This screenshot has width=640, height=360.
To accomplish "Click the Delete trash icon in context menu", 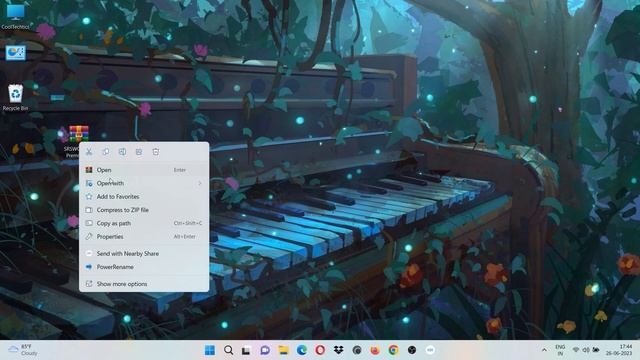I will point(156,152).
